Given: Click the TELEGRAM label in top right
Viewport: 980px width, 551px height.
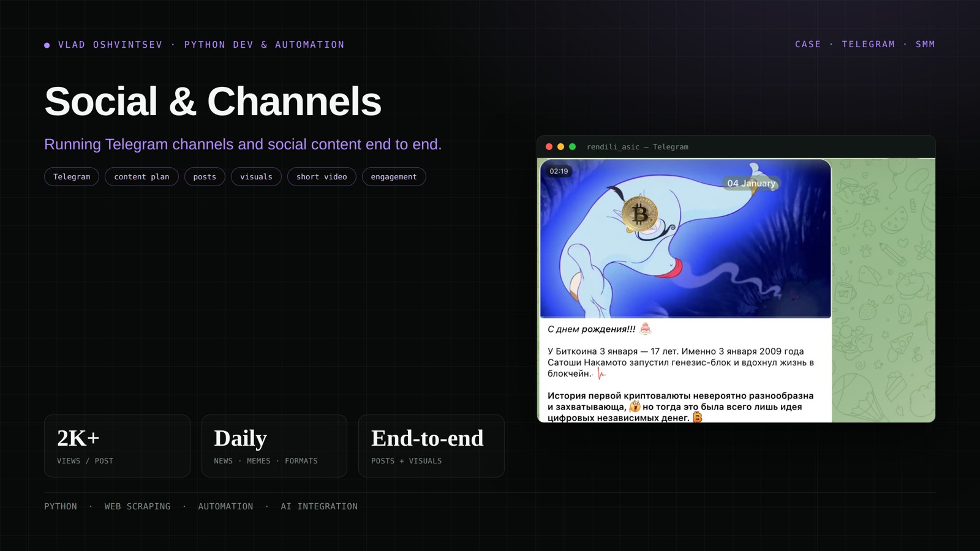Looking at the screenshot, I should tap(868, 44).
